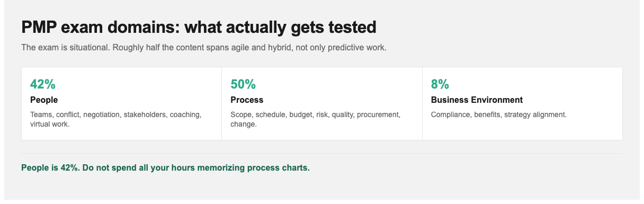644x204 pixels.
Task: Click the green takeaway note about People
Action: [165, 167]
